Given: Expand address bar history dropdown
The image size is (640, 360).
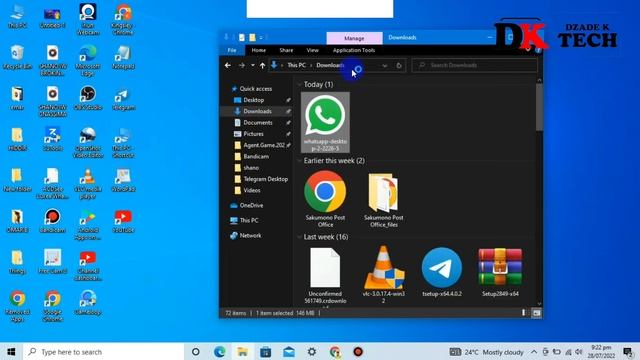Looking at the screenshot, I should 384,65.
